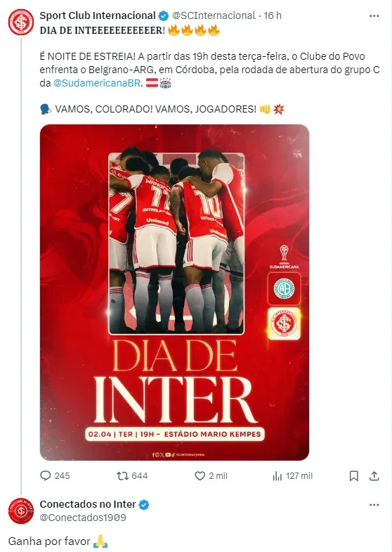Viewport: 392px width, 552px height.
Task: Open the Sport Club Internacional display name
Action: (x=98, y=15)
